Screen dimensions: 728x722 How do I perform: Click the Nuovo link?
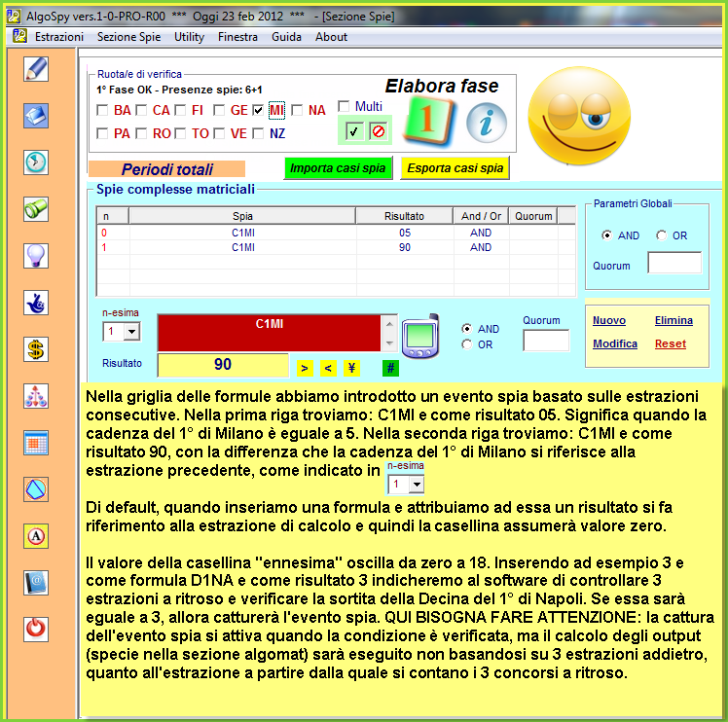pyautogui.click(x=609, y=320)
